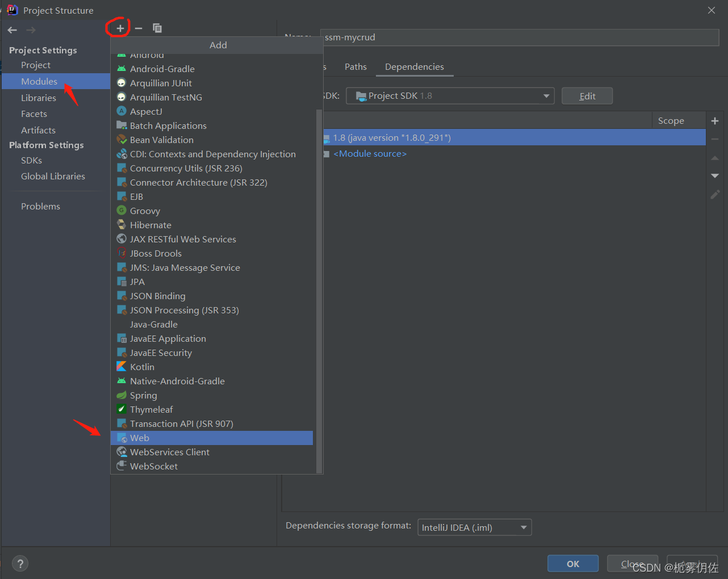
Task: Choose Arquillian TestNG framework
Action: [212, 97]
